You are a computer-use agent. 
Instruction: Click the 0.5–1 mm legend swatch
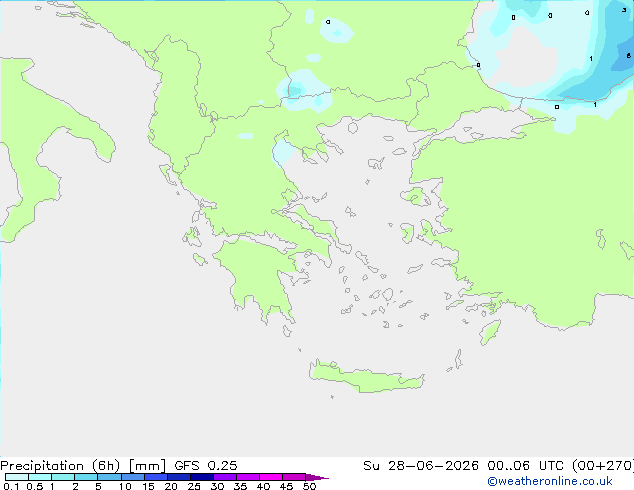pyautogui.click(x=40, y=477)
